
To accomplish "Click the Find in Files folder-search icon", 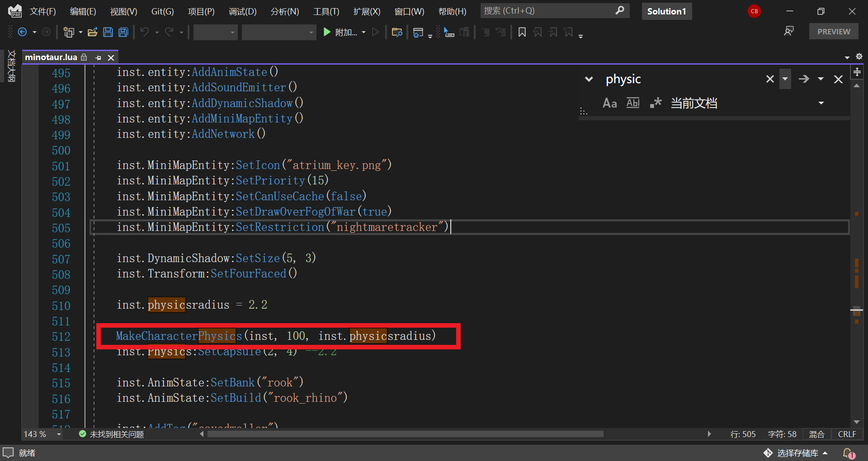I will coord(397,32).
